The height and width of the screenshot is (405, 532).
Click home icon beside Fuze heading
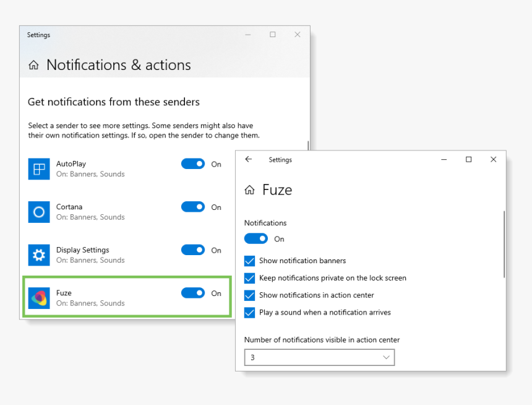pos(249,190)
